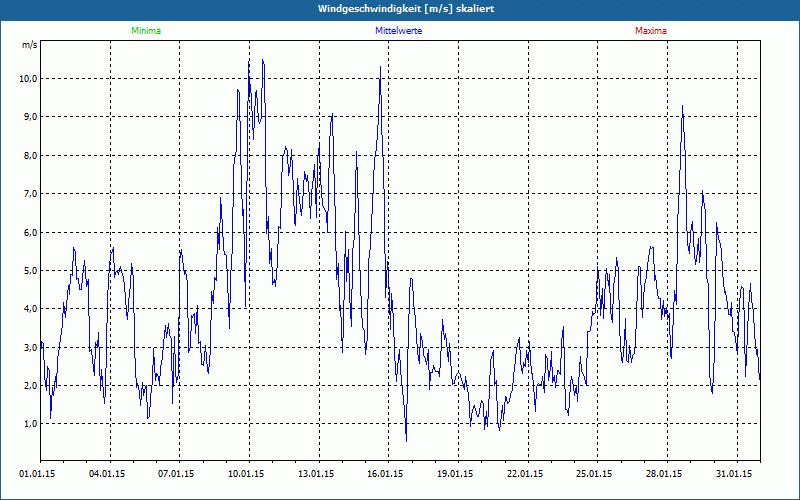The image size is (800, 500).
Task: Click the 31.01.15 date label
Action: [734, 474]
